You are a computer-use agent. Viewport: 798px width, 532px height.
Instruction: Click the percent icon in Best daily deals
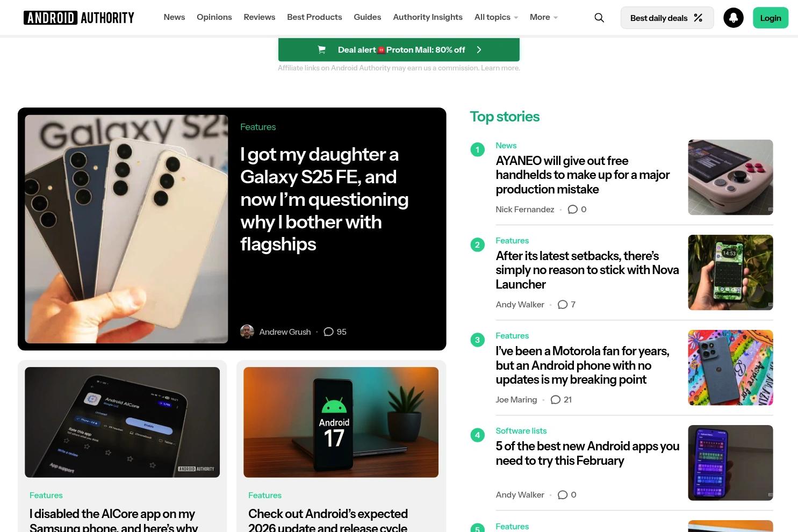click(698, 18)
